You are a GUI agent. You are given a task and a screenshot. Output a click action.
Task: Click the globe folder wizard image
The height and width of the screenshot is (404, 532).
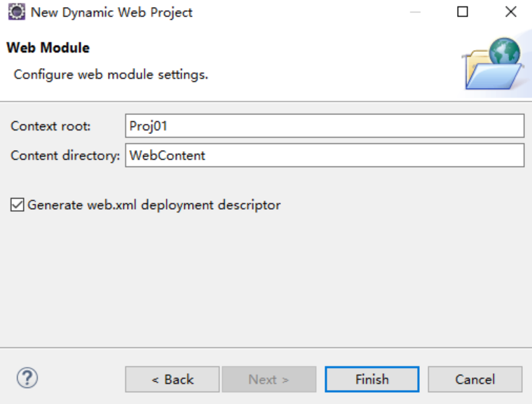pos(493,64)
